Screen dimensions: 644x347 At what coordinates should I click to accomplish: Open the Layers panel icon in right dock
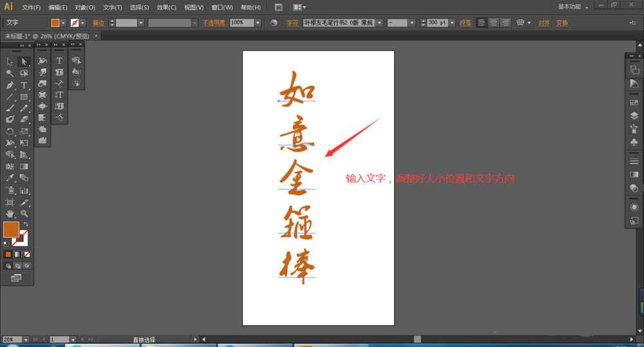click(634, 116)
